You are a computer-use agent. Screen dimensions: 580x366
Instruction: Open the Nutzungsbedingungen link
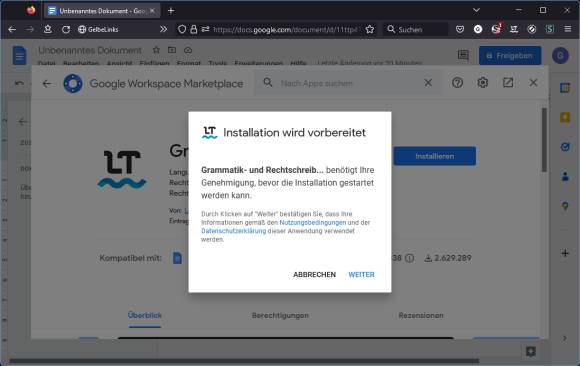[313, 222]
